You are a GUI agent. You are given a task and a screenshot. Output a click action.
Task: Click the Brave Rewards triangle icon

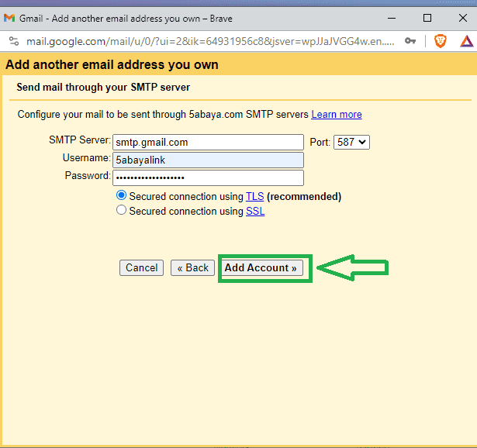tap(466, 41)
